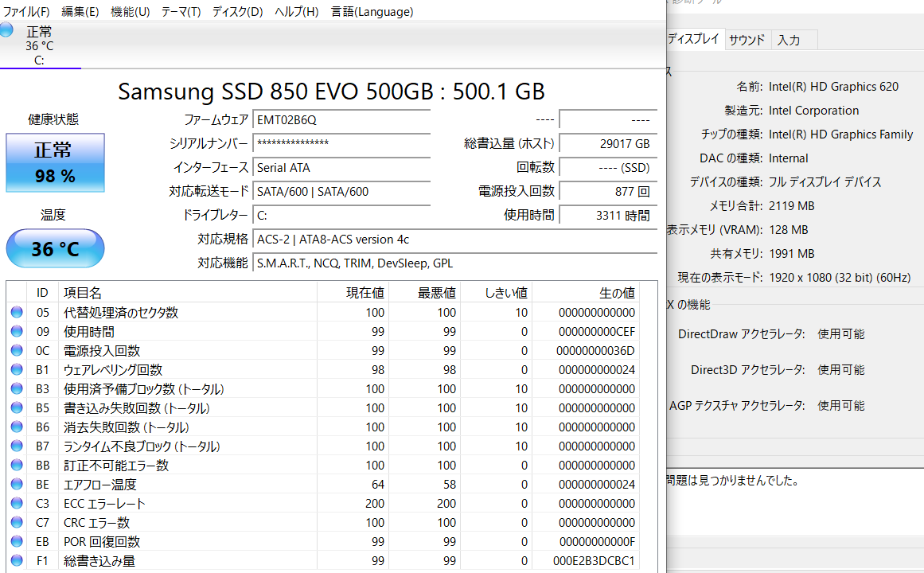Click the status orb for attribute C3
Viewport: 924px width, 573px height.
click(x=17, y=503)
